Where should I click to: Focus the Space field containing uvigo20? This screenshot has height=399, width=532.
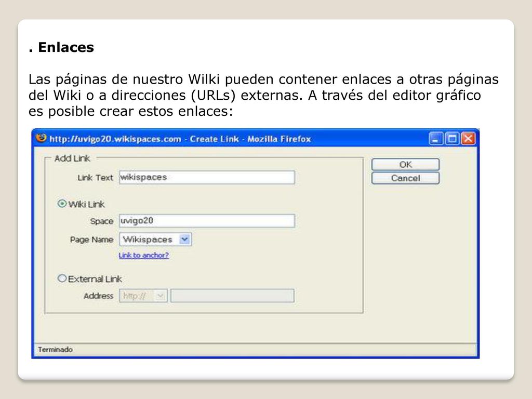pyautogui.click(x=207, y=221)
